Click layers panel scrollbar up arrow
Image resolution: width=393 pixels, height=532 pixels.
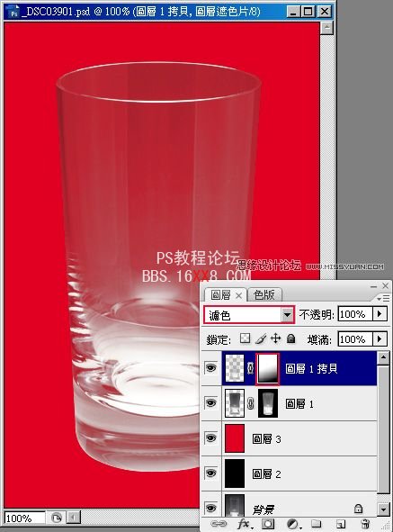[x=383, y=358]
